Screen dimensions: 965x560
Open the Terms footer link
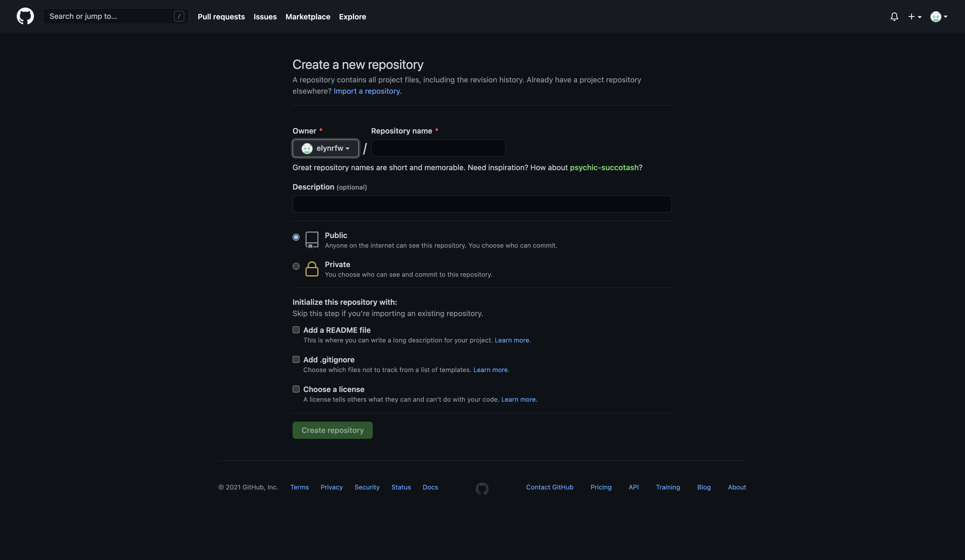(300, 487)
